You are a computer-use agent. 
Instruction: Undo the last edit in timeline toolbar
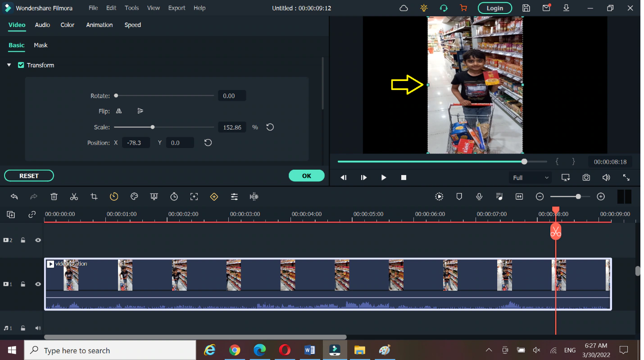[14, 197]
